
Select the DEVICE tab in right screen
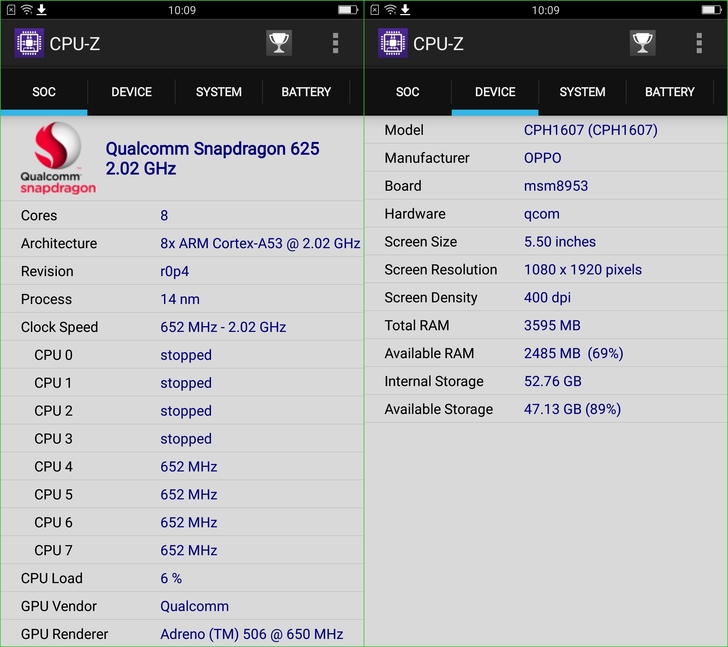click(x=495, y=92)
